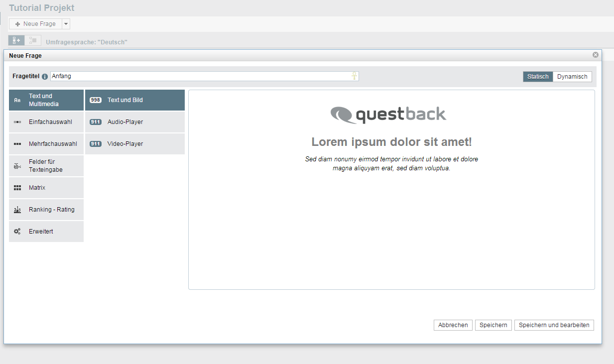This screenshot has height=364, width=614.
Task: Click the Speichern button
Action: pos(493,325)
